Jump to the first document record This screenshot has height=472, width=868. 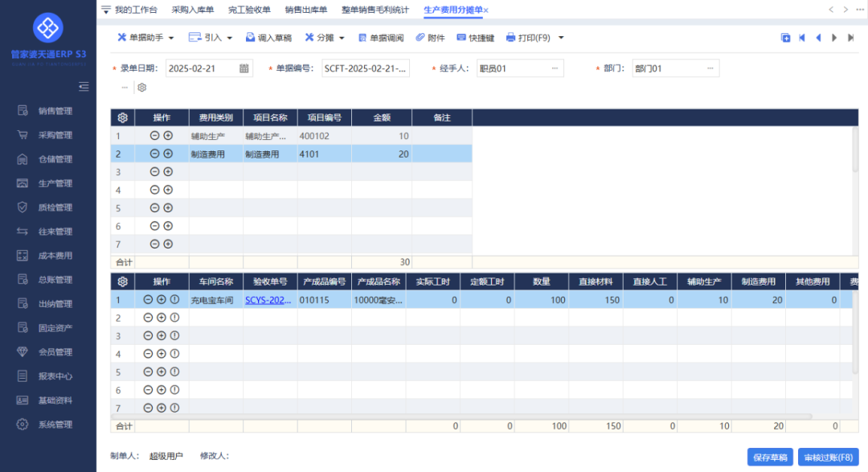[x=801, y=38]
